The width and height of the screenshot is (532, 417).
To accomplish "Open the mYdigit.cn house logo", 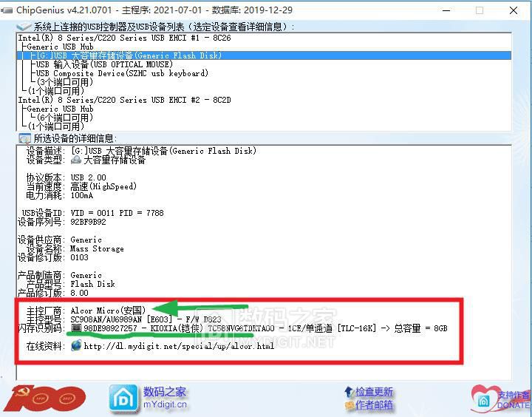I will (124, 399).
